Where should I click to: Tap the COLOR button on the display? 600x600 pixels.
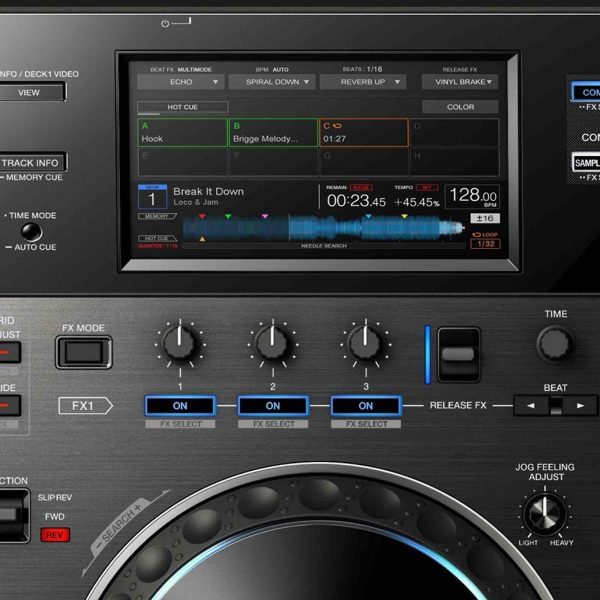(x=460, y=107)
